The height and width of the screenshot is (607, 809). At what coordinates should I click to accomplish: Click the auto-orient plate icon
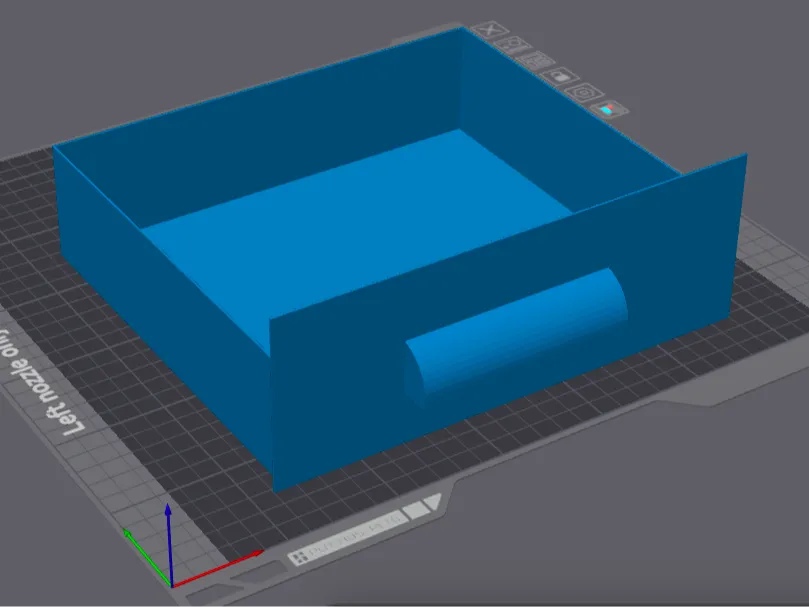[513, 45]
